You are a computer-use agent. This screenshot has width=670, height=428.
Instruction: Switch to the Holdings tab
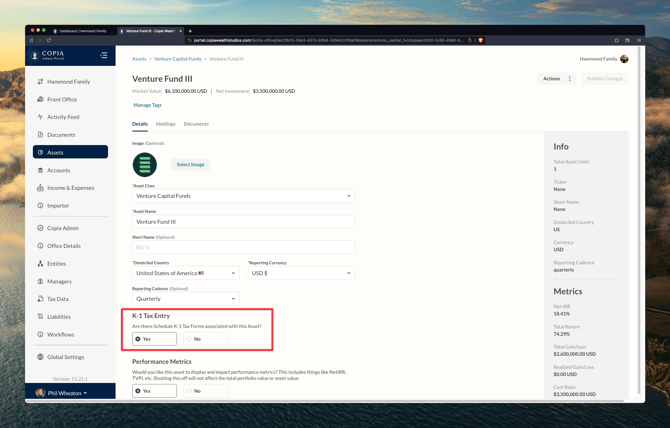pyautogui.click(x=165, y=124)
